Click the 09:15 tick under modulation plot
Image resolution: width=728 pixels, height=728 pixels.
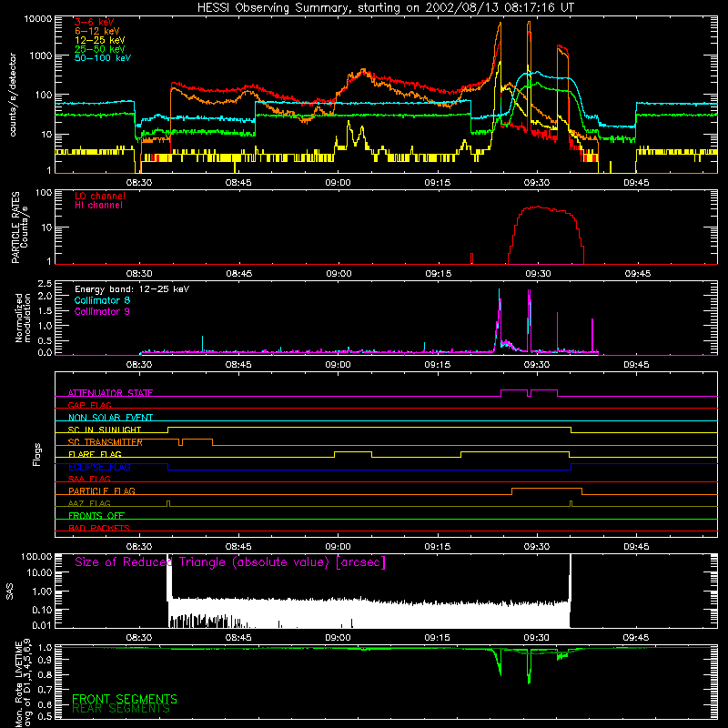click(x=438, y=365)
